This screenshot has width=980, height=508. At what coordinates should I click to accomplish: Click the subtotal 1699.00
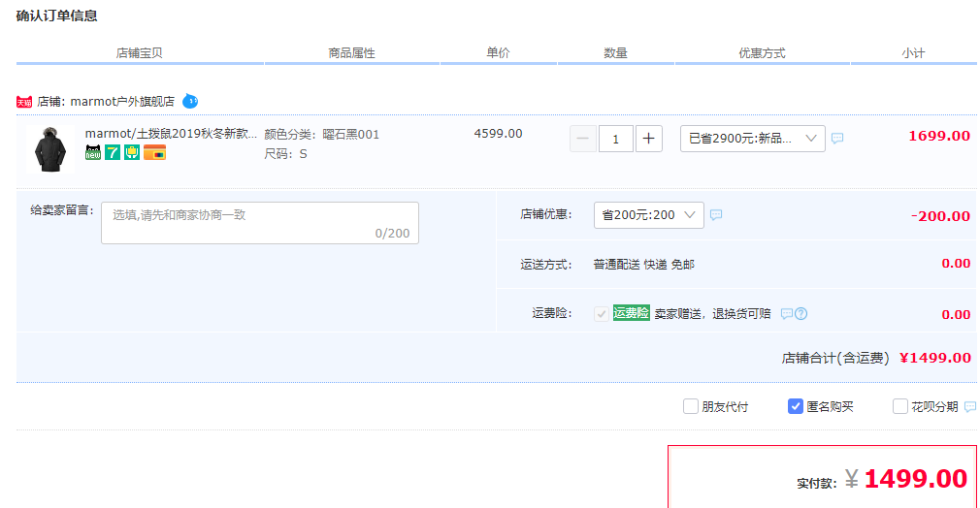click(938, 137)
